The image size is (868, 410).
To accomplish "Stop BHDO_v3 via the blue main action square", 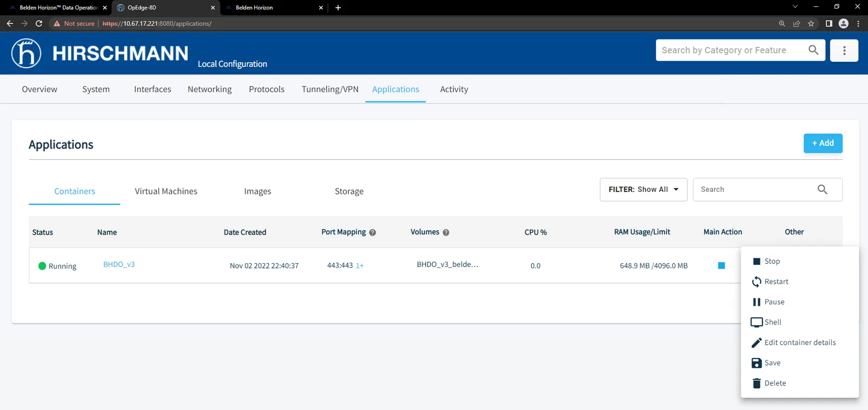I will (x=722, y=266).
